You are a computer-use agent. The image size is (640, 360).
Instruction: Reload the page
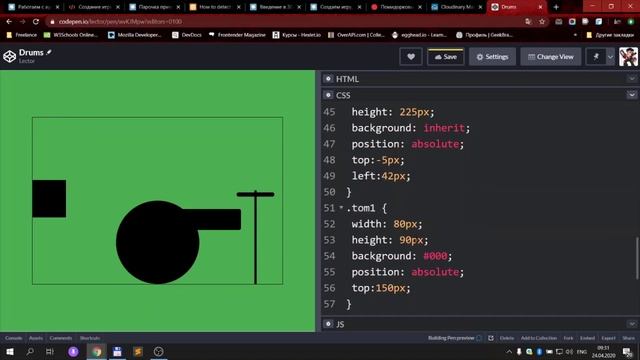(x=36, y=22)
